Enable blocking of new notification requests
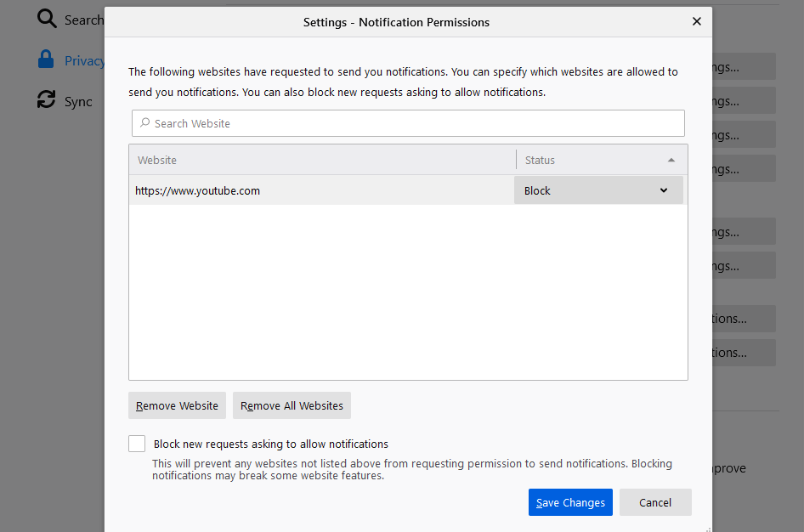The image size is (804, 532). click(x=137, y=443)
